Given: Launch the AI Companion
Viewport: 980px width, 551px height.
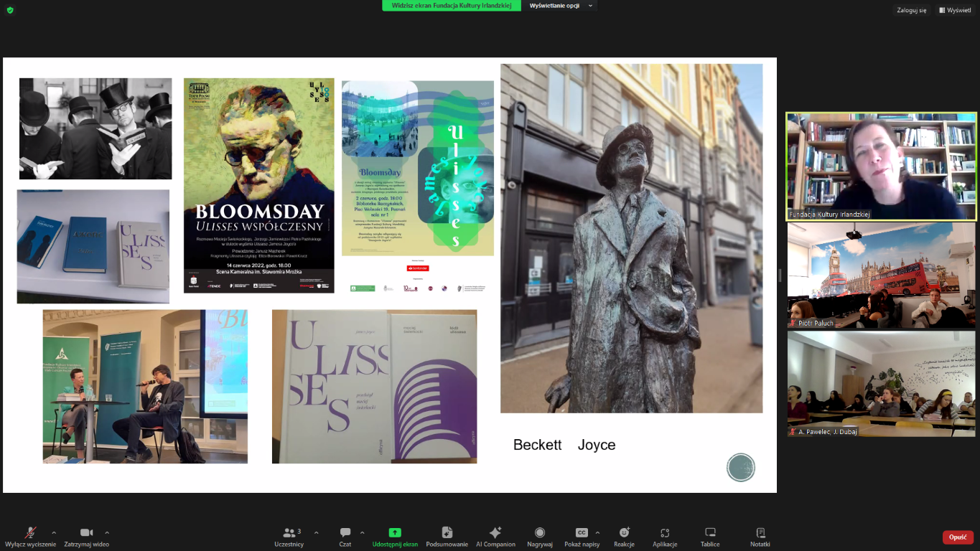Looking at the screenshot, I should (x=495, y=536).
